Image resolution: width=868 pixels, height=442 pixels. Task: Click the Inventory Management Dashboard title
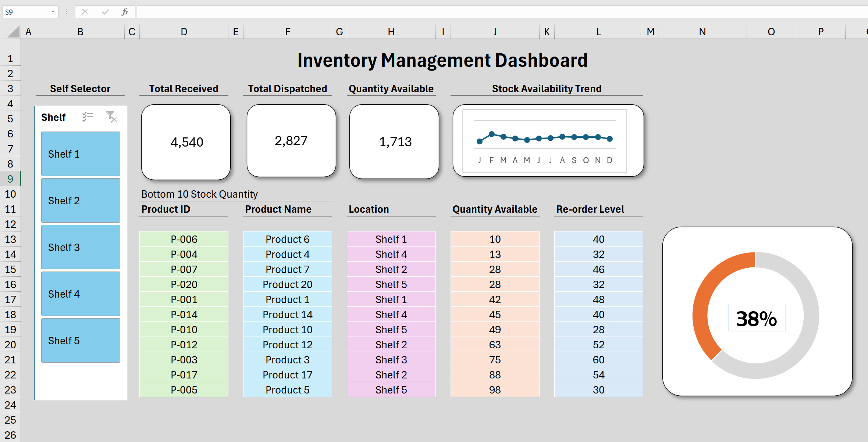tap(442, 60)
